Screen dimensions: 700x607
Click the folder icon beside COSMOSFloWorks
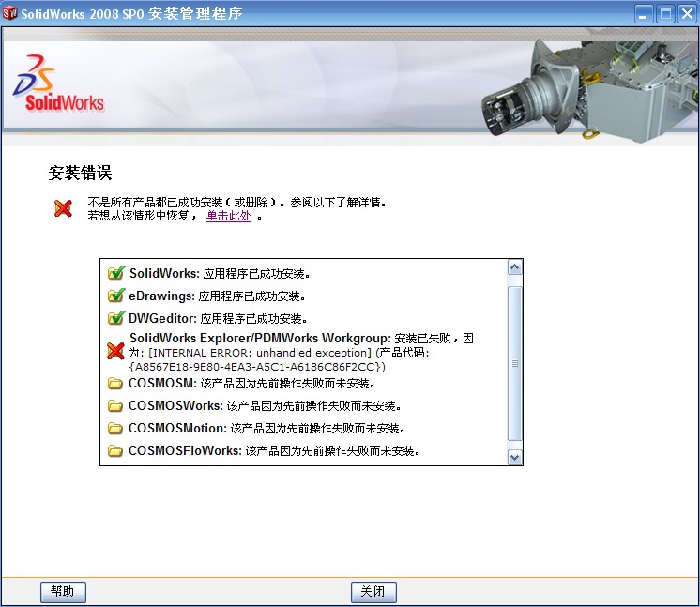pos(115,450)
